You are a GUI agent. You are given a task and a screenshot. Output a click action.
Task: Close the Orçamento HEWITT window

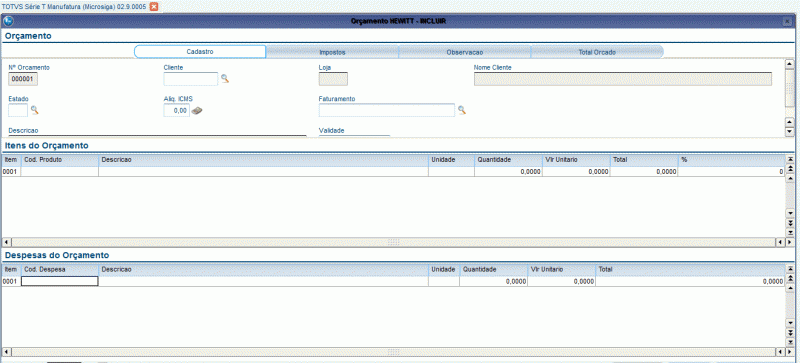(787, 21)
